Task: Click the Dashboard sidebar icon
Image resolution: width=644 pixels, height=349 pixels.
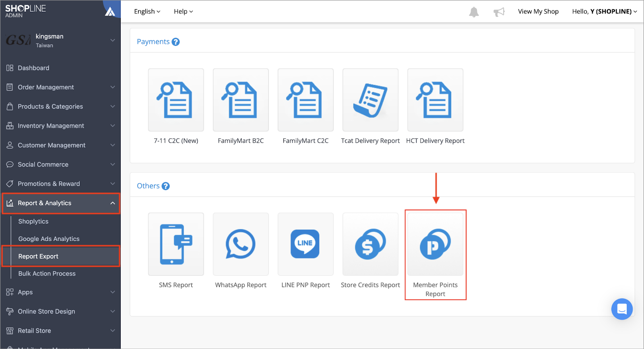Action: 10,68
